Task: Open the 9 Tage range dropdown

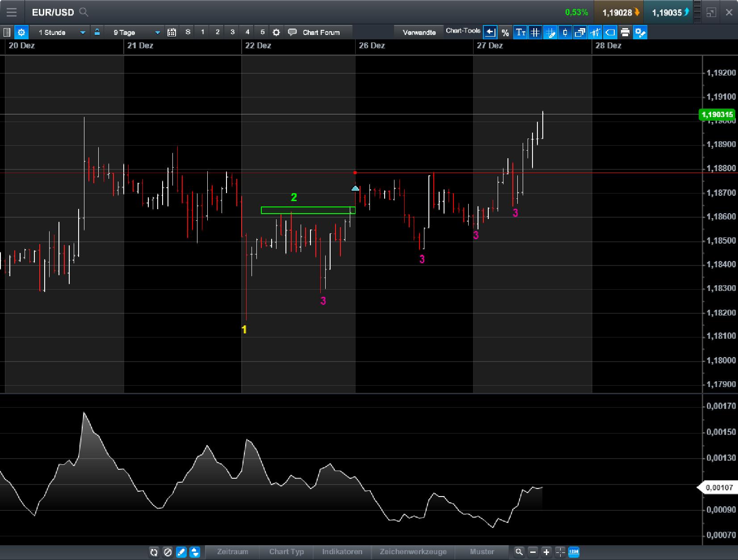Action: (x=134, y=32)
